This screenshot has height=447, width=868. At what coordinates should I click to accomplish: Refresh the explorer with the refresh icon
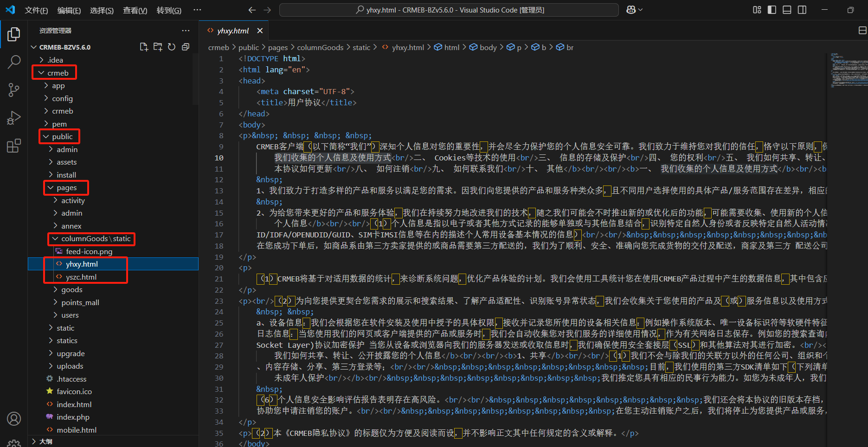(x=172, y=47)
